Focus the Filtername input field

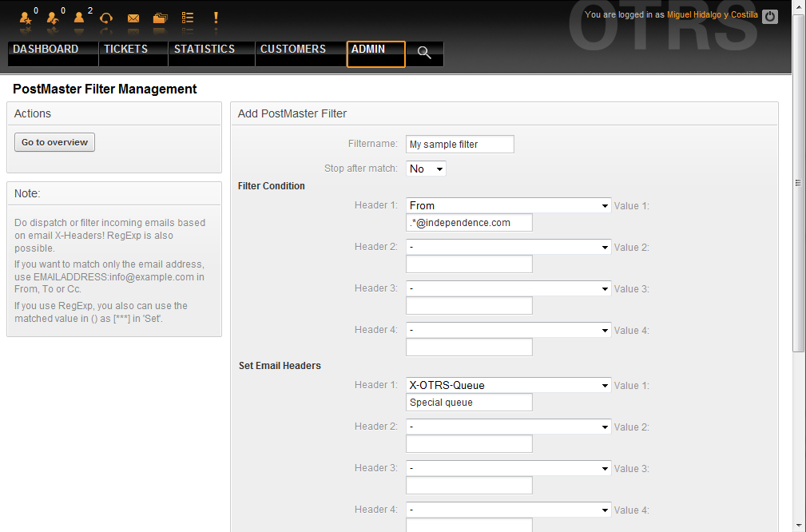click(459, 145)
